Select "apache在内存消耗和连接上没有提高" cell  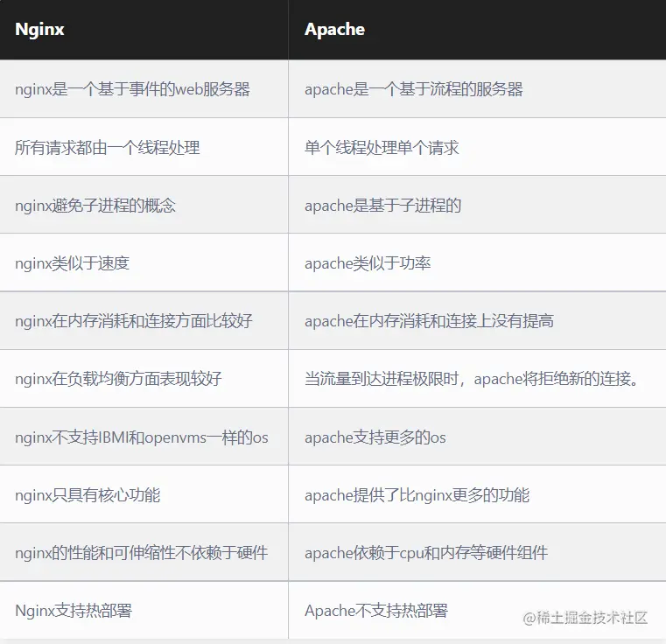coord(477,321)
